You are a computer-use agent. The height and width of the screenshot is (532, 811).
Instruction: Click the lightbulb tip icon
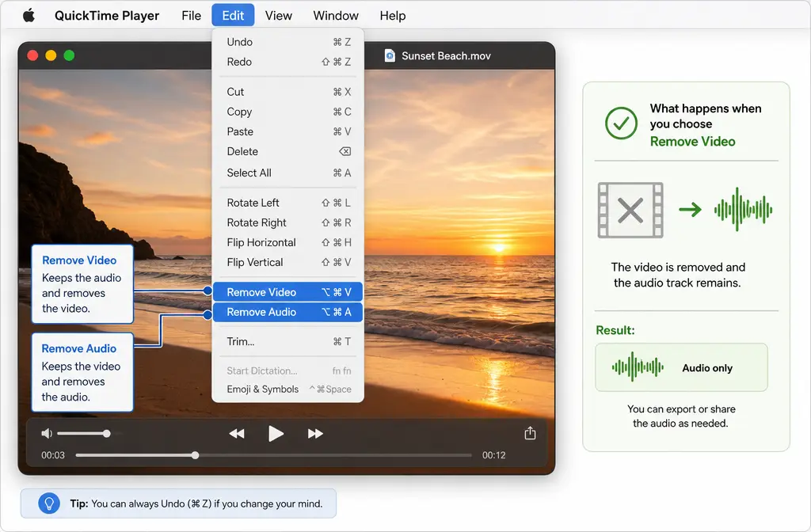(49, 503)
